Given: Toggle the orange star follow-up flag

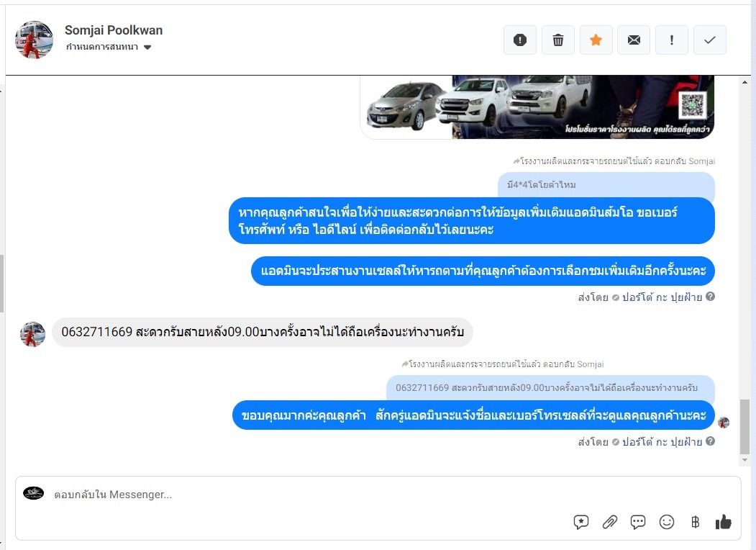Looking at the screenshot, I should point(596,40).
